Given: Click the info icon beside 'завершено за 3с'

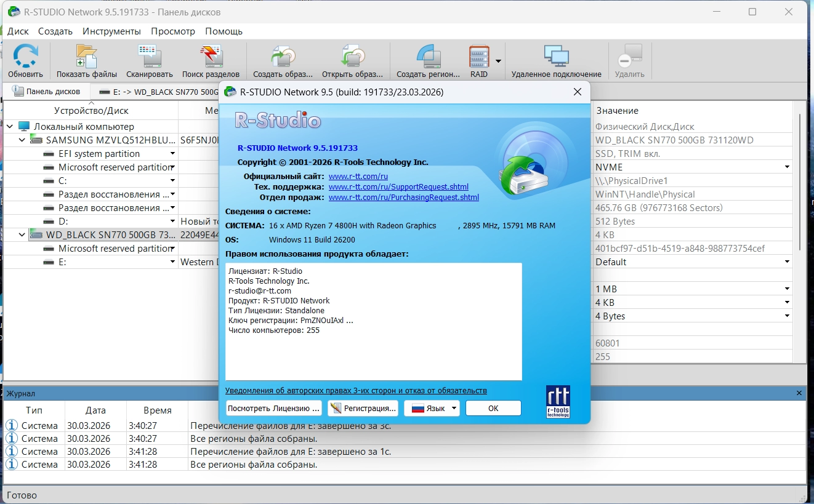Looking at the screenshot, I should (12, 425).
